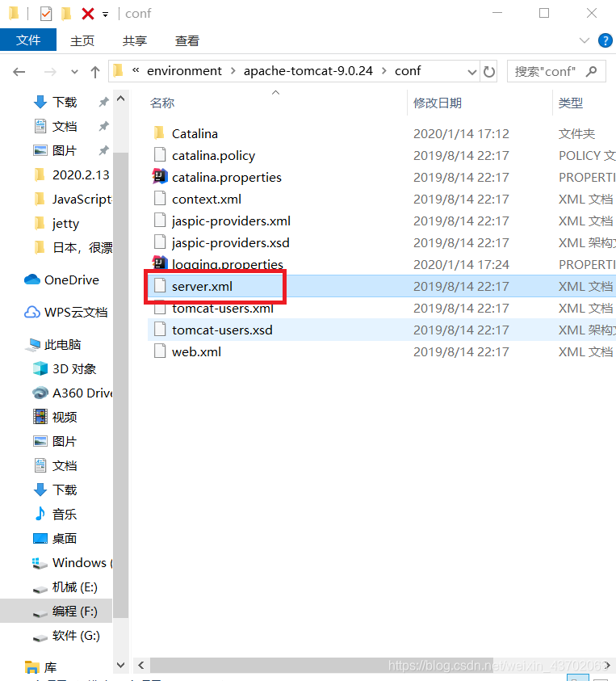The width and height of the screenshot is (616, 681).
Task: Open the 文件 menu tab
Action: click(x=28, y=40)
